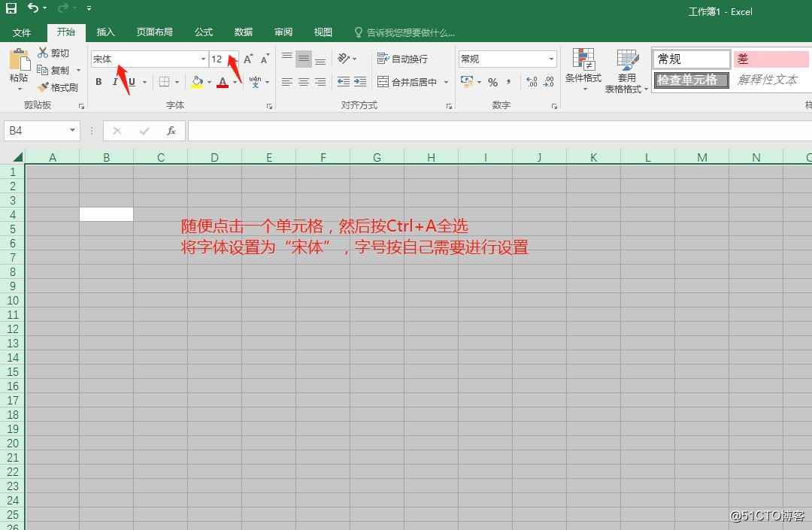
Task: Apply the 检查单元格 cell style
Action: point(692,80)
